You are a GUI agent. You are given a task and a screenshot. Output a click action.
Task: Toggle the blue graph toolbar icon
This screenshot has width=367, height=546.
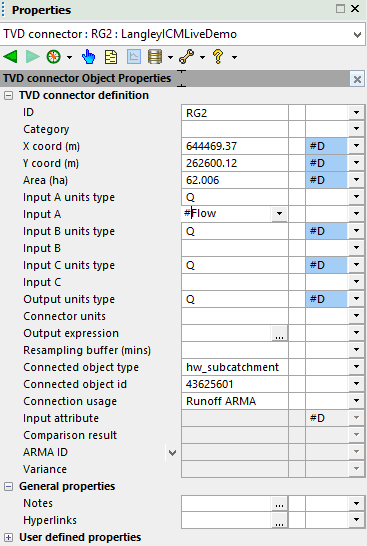[x=134, y=56]
